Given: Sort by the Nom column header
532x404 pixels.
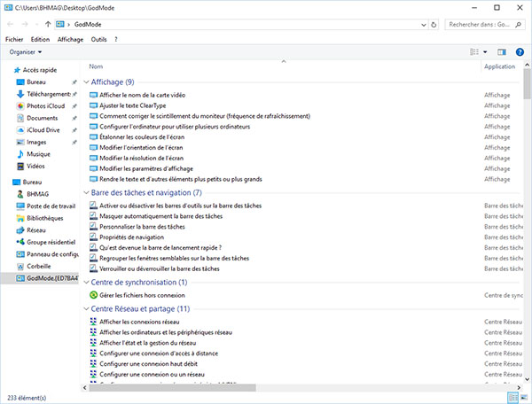Looking at the screenshot, I should 97,66.
